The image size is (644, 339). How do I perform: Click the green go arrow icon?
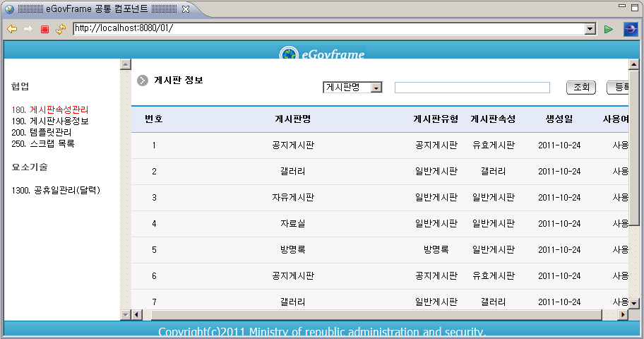pyautogui.click(x=608, y=29)
